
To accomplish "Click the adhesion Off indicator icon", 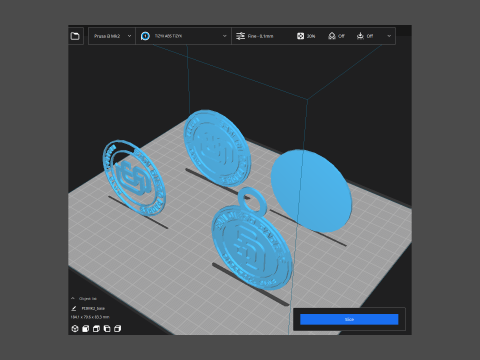I will pos(360,36).
